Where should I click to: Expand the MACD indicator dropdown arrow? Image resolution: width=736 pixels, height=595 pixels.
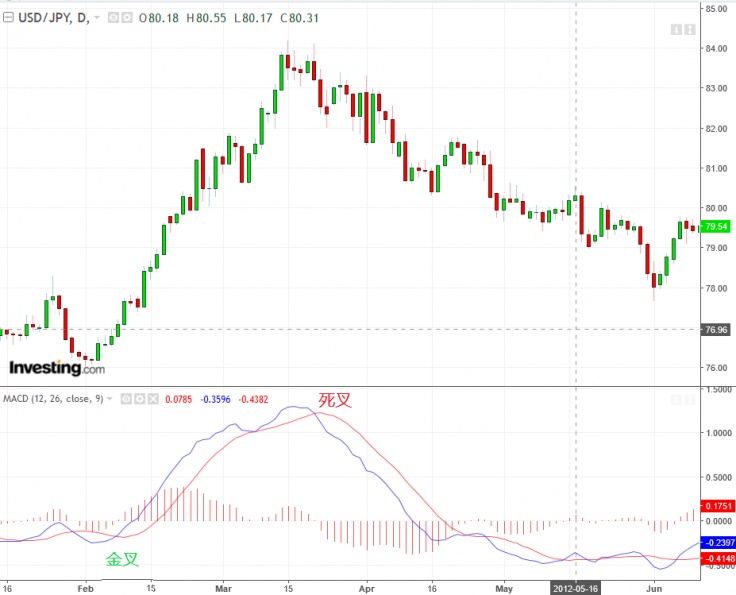coord(111,398)
